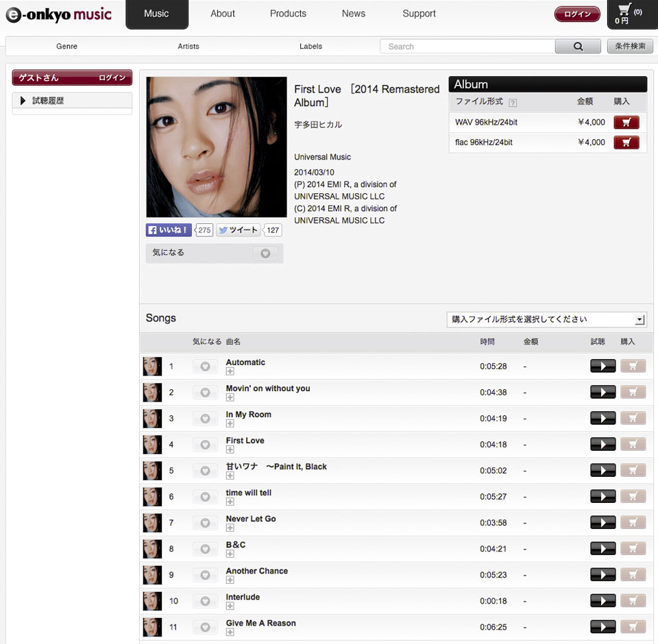Image resolution: width=658 pixels, height=644 pixels.
Task: Expand the plus icon under 甘いワナ ~Paint It, Black
Action: [230, 475]
